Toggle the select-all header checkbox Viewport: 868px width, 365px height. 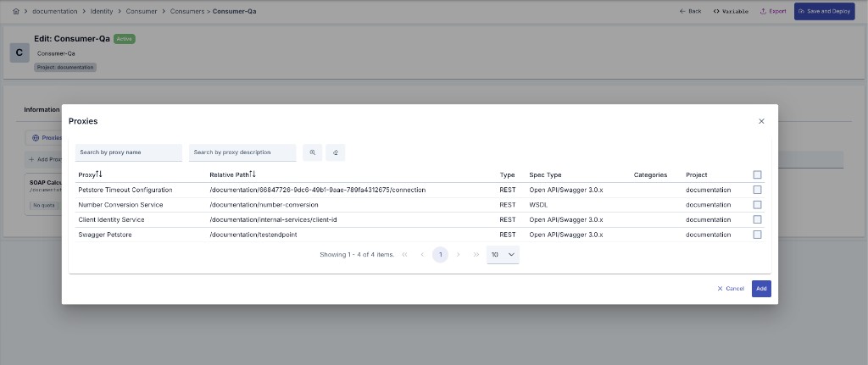coord(757,174)
